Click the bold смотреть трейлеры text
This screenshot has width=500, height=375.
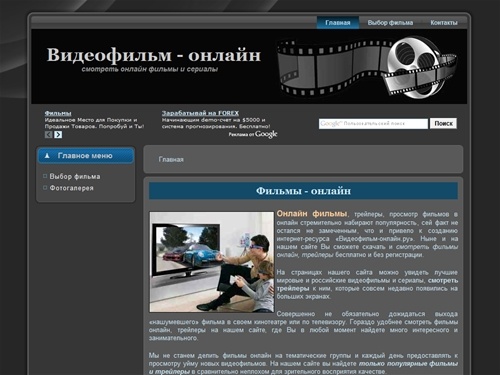pyautogui.click(x=367, y=284)
